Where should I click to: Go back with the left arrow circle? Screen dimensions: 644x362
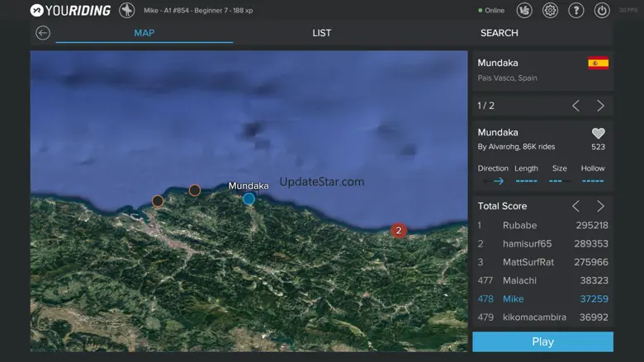click(43, 33)
